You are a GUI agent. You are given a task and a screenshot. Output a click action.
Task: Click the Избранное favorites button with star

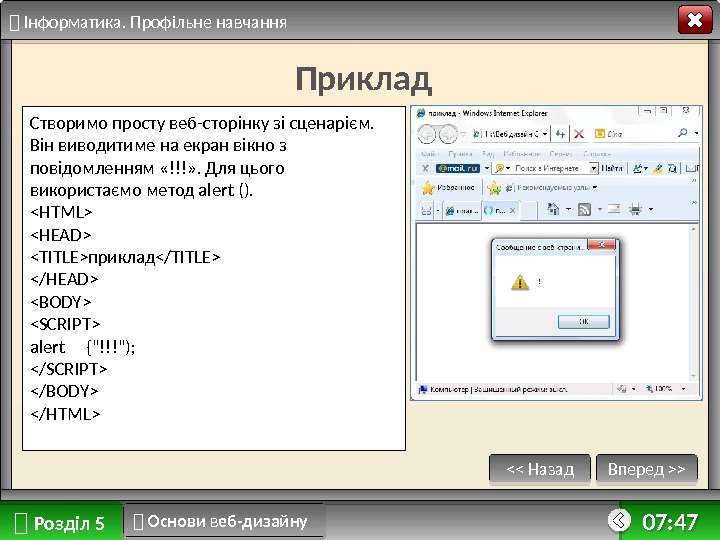click(448, 187)
